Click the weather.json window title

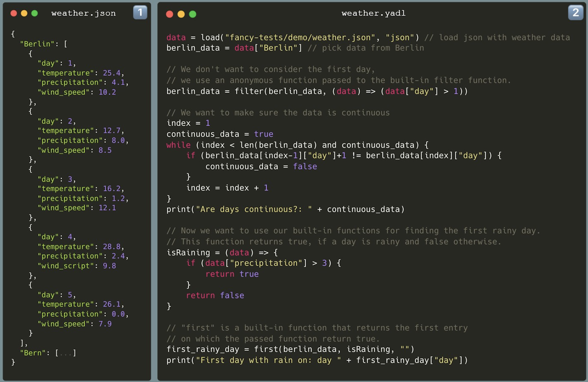click(83, 13)
